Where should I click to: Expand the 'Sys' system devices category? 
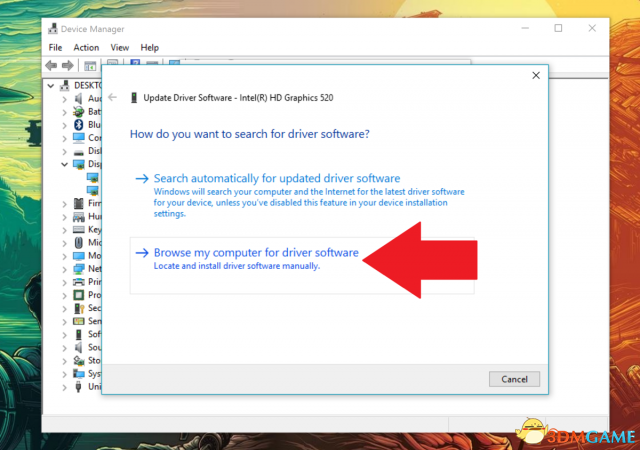(x=64, y=374)
